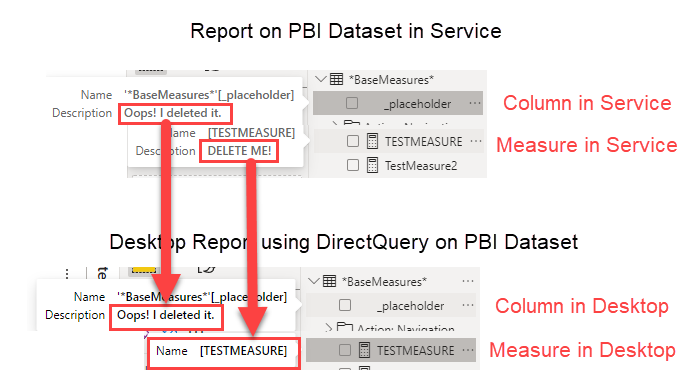
Task: Open more options for TESTMEASURE in Desktop fields
Action: pyautogui.click(x=468, y=350)
